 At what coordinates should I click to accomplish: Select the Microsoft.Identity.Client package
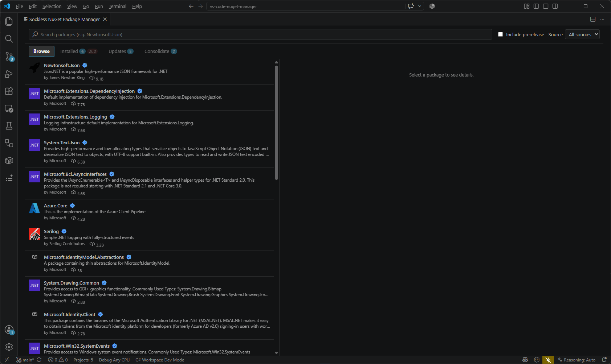(x=150, y=324)
